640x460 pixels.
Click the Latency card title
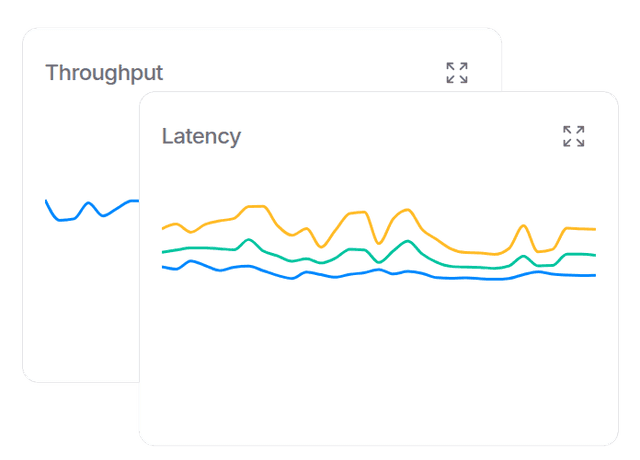(201, 136)
